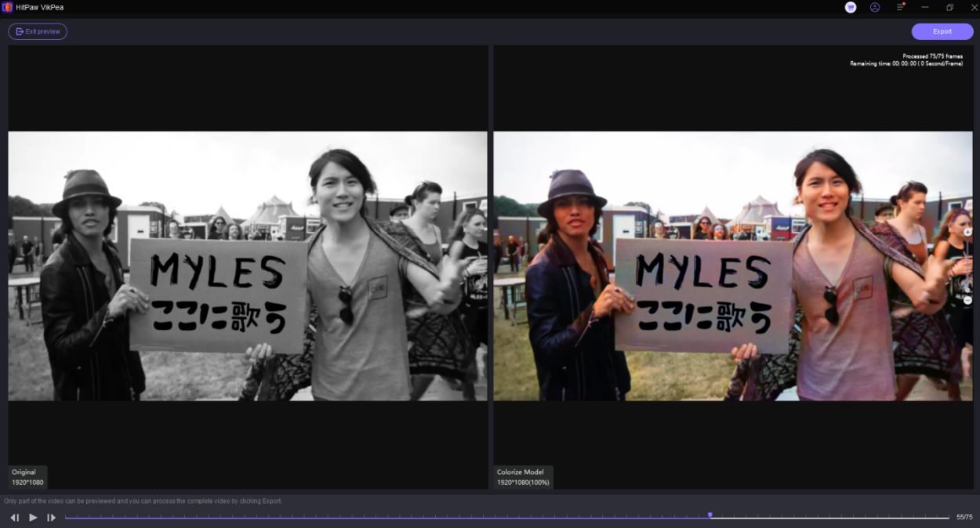Open the user account icon
Image resolution: width=980 pixels, height=528 pixels.
click(875, 7)
